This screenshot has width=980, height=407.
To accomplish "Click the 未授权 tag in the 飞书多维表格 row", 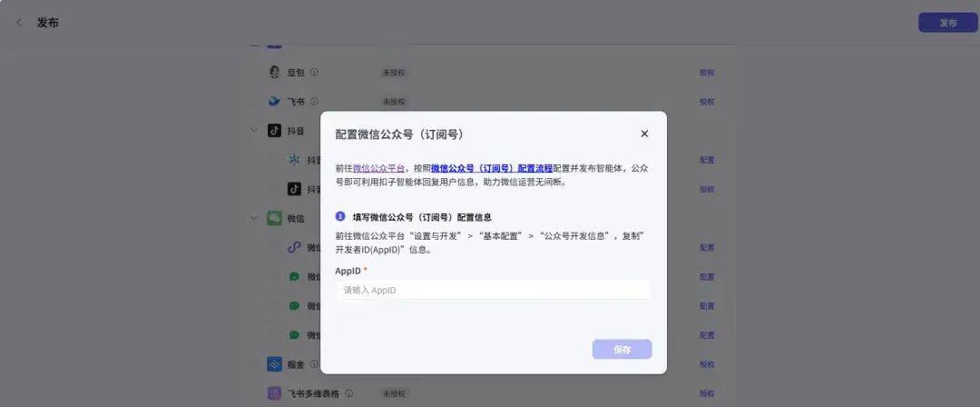I will 394,394.
